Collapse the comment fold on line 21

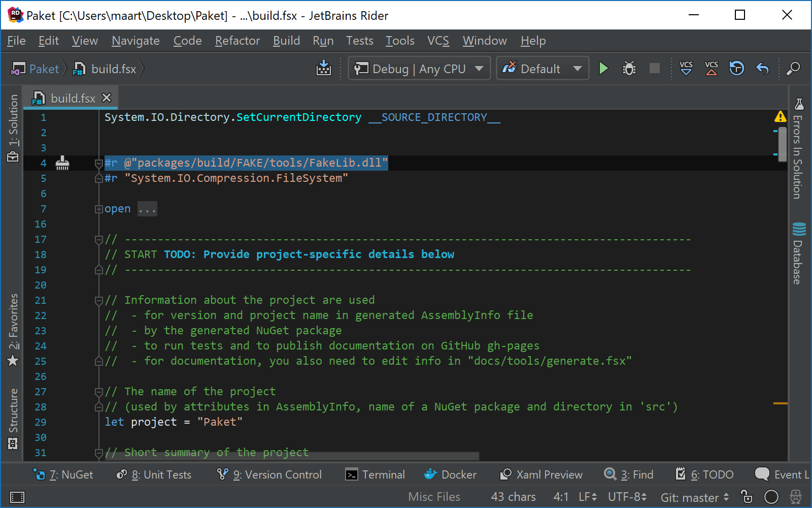point(99,300)
